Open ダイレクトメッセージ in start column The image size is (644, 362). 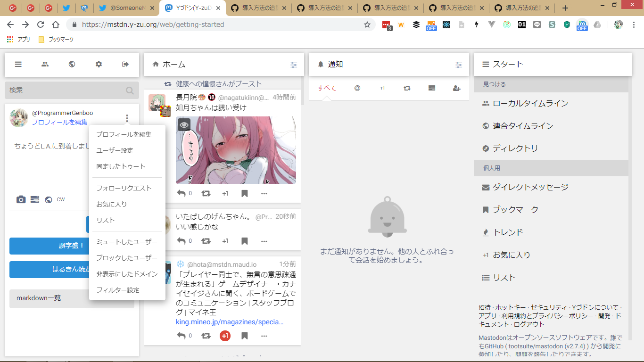coord(530,187)
